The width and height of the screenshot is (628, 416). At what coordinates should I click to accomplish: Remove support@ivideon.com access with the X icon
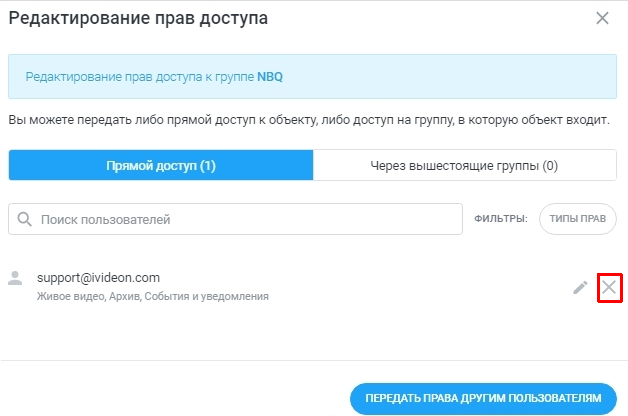pos(609,287)
